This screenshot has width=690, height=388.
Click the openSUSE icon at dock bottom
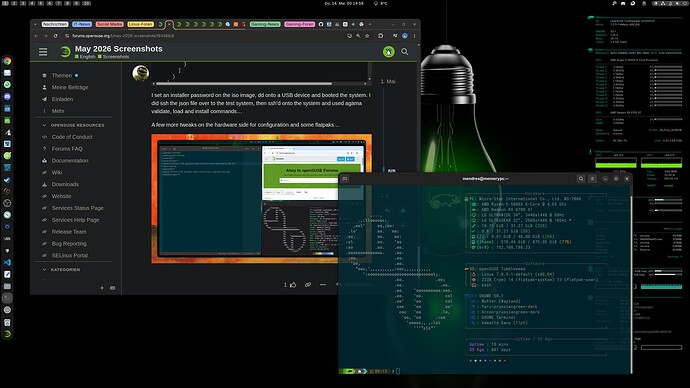[7, 334]
